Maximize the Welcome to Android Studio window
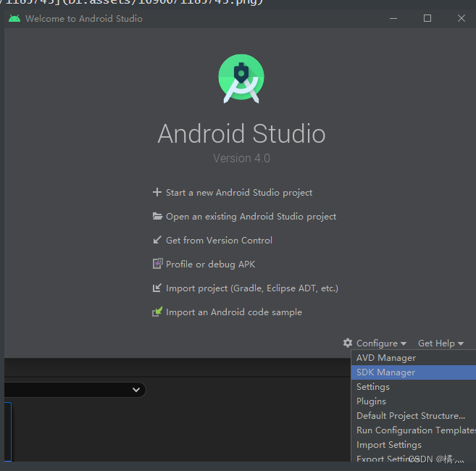Screen dimensions: 476x471 (x=427, y=19)
